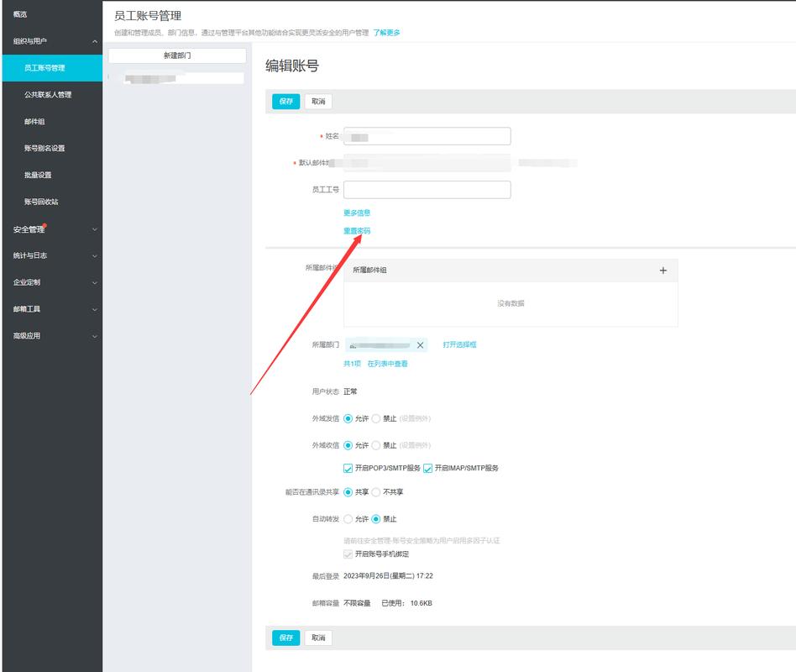Remove the department tag with X icon
Screen dimensions: 796x672
pyautogui.click(x=421, y=345)
